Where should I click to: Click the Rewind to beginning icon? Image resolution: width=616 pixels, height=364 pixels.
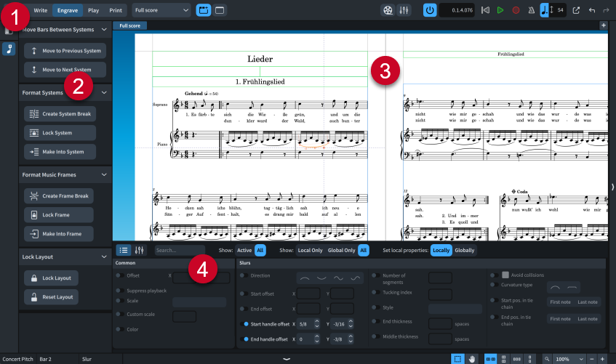(x=486, y=10)
